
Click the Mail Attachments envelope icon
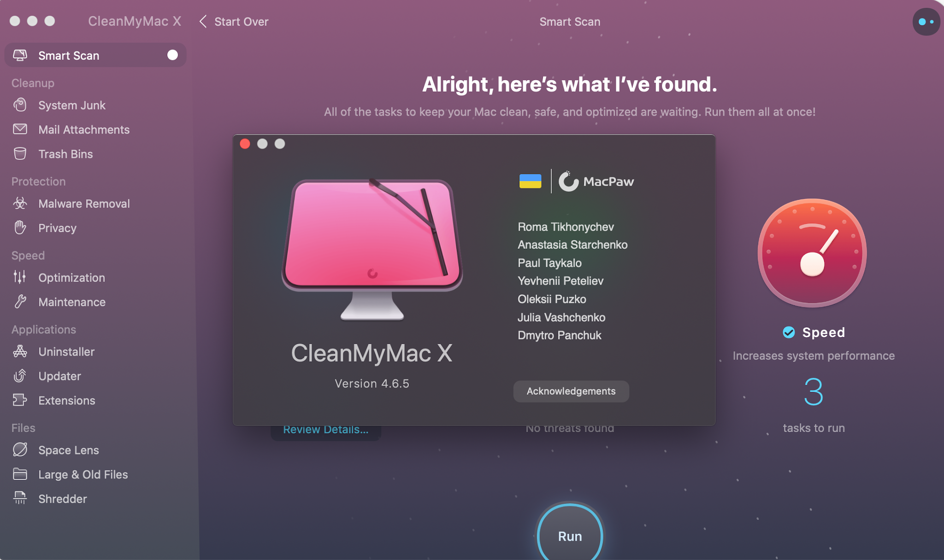(x=20, y=129)
